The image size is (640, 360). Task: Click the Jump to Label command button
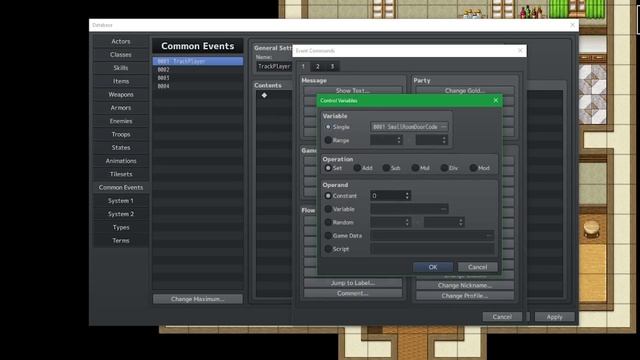[353, 283]
